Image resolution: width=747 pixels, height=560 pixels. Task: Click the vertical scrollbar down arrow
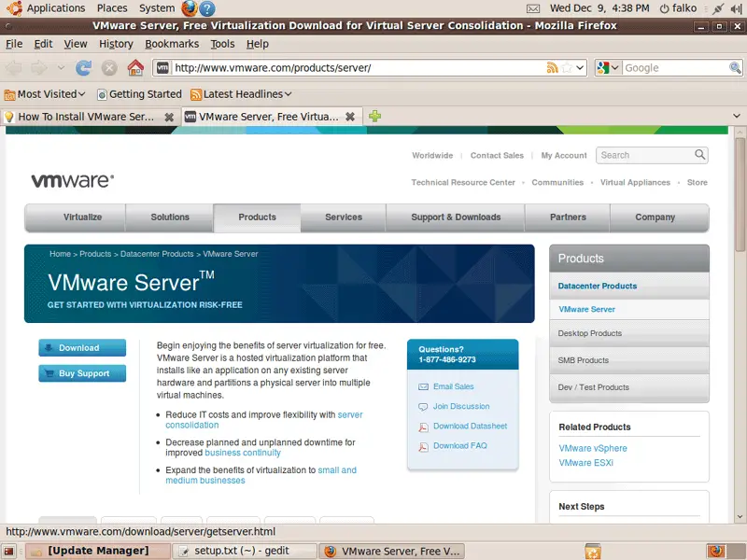[x=740, y=517]
